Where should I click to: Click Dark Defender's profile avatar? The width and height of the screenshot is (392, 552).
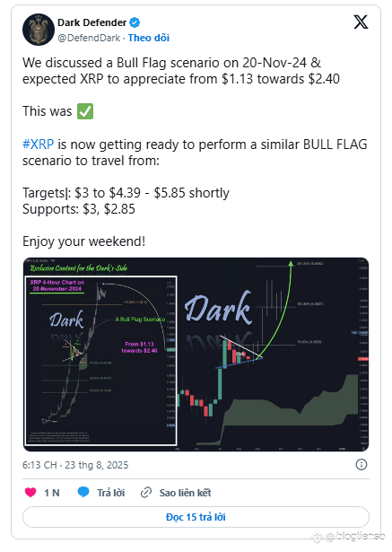pyautogui.click(x=39, y=30)
